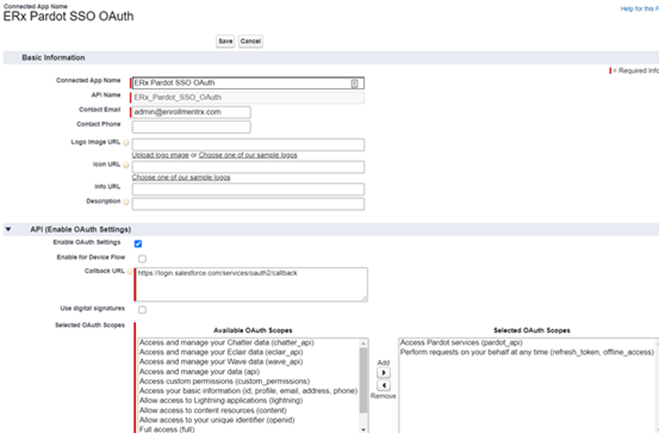Screen dimensions: 659x433
Task: Click help icon beside Callback URL
Action: pos(130,272)
